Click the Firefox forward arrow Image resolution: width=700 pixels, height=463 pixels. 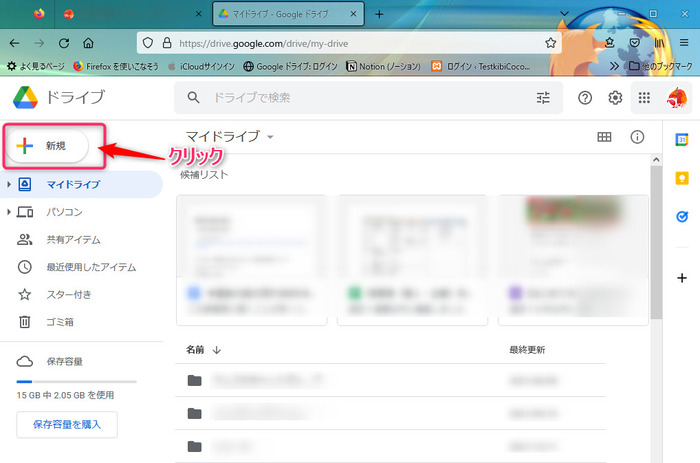click(39, 43)
